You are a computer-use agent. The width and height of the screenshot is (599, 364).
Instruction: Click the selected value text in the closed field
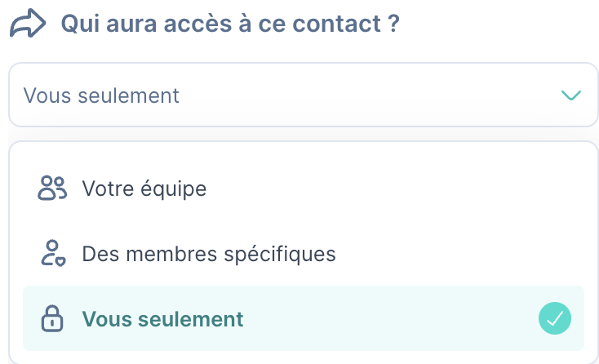coord(101,95)
